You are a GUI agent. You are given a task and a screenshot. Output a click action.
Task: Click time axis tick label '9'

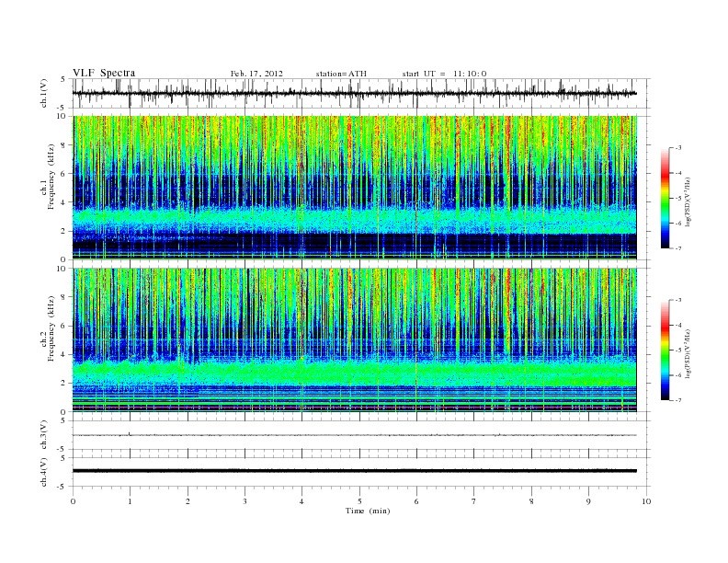[588, 501]
